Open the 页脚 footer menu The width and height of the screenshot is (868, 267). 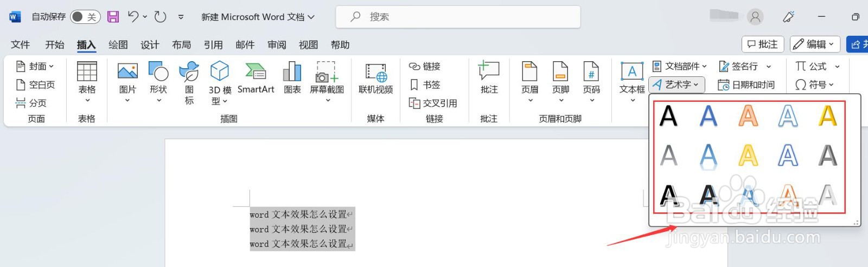pyautogui.click(x=560, y=82)
